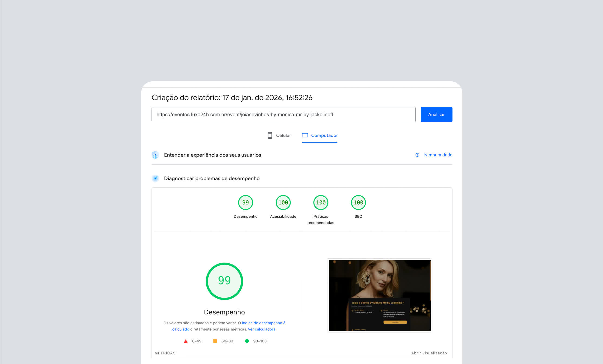The height and width of the screenshot is (364, 603).
Task: Select the 100 Acessibilidade score circle
Action: click(283, 202)
